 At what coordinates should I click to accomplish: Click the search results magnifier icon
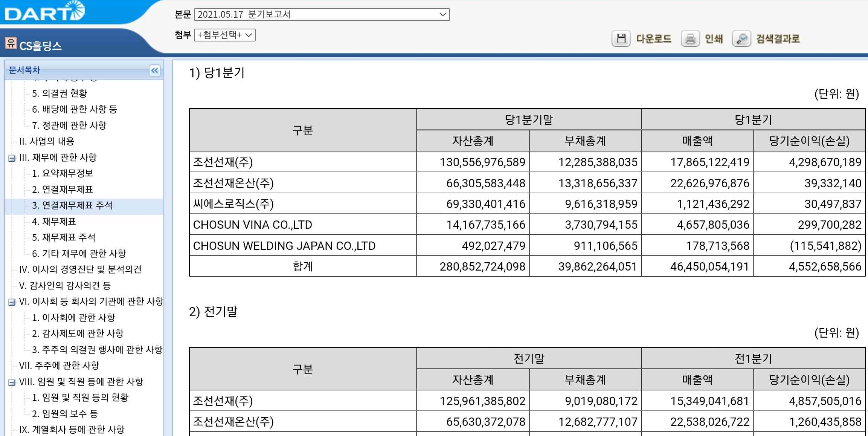741,38
